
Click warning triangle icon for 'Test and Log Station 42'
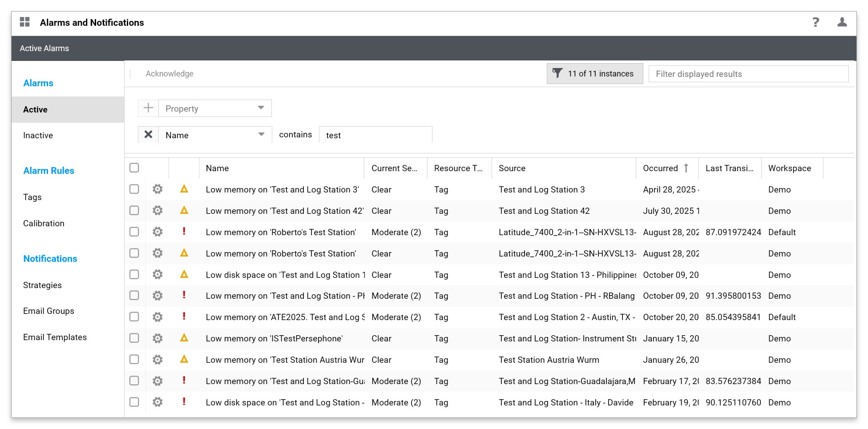184,210
